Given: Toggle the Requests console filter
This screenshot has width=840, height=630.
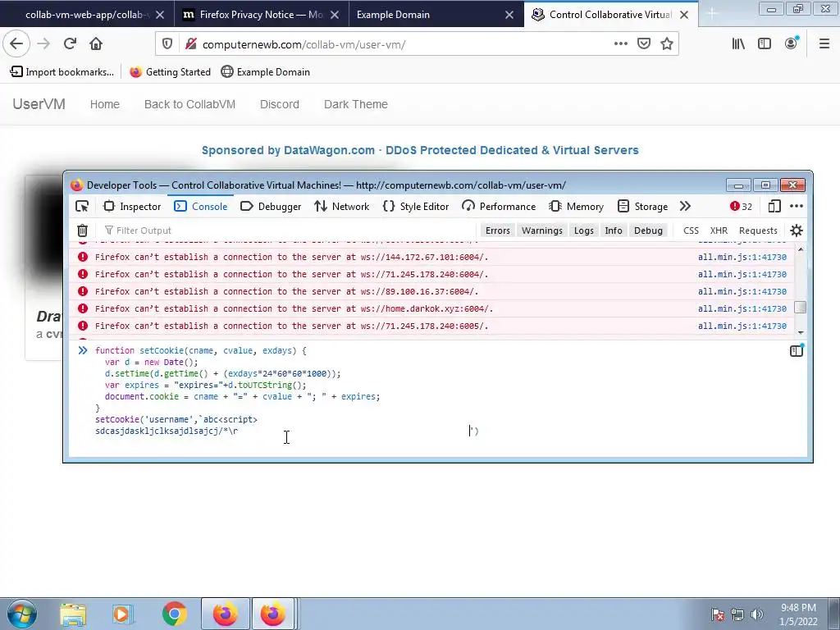Looking at the screenshot, I should (758, 231).
